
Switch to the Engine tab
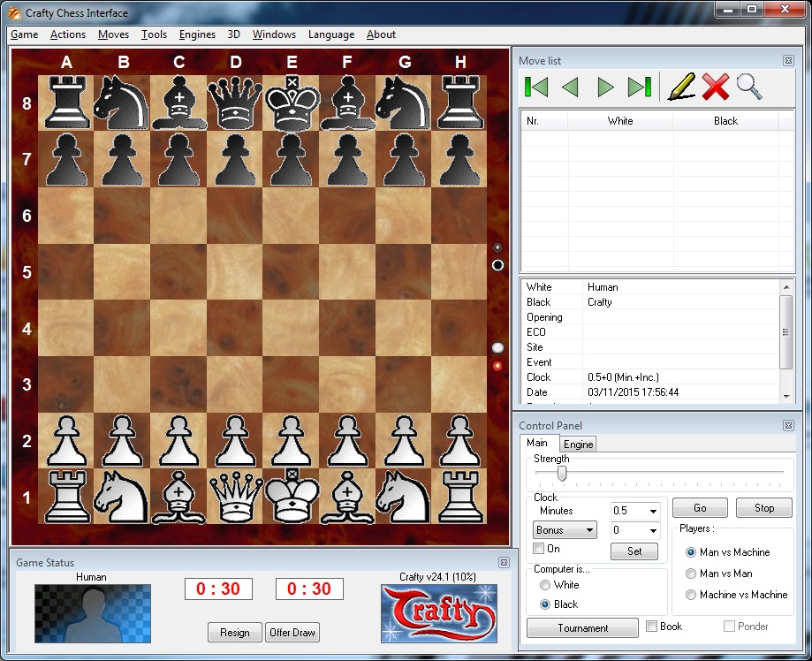tap(578, 444)
